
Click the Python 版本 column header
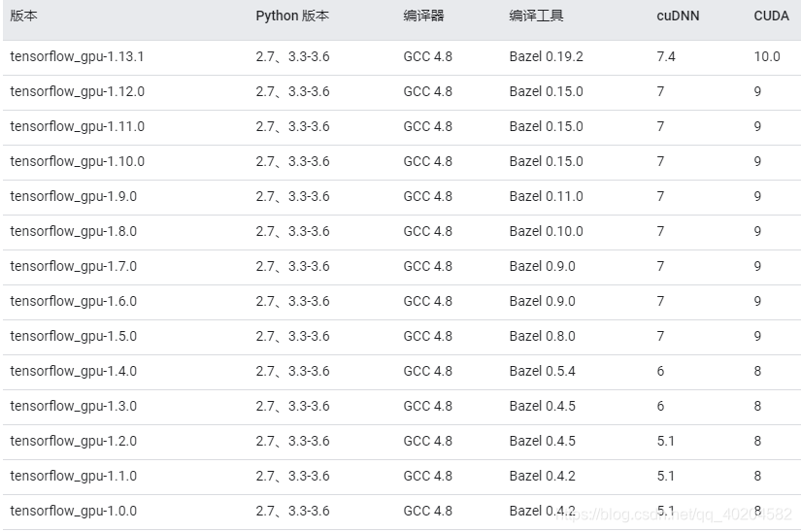click(292, 16)
